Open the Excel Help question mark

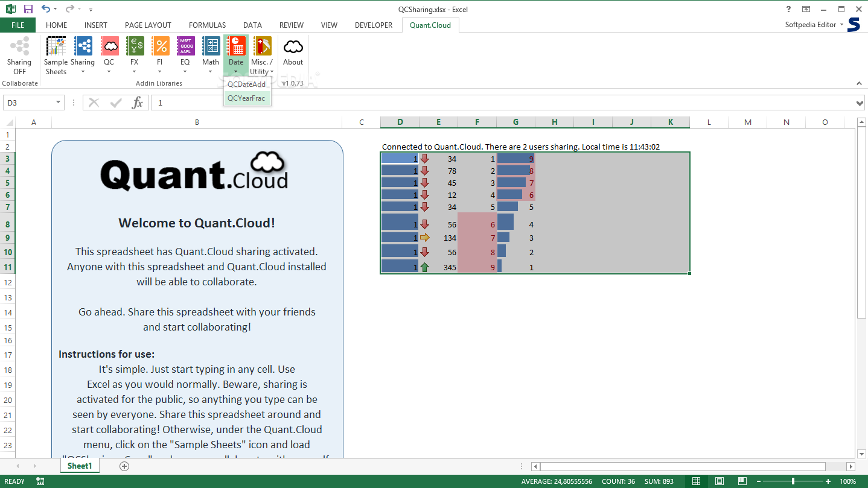[x=788, y=9]
